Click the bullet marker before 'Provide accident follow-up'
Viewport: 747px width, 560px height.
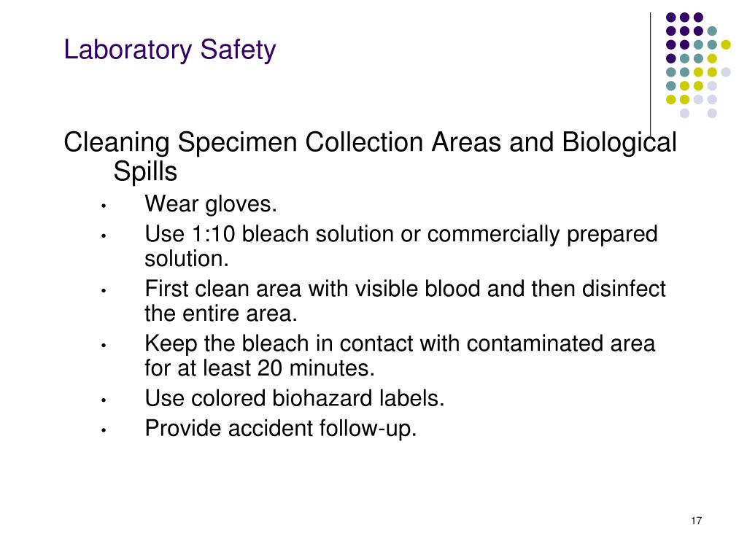click(x=104, y=430)
